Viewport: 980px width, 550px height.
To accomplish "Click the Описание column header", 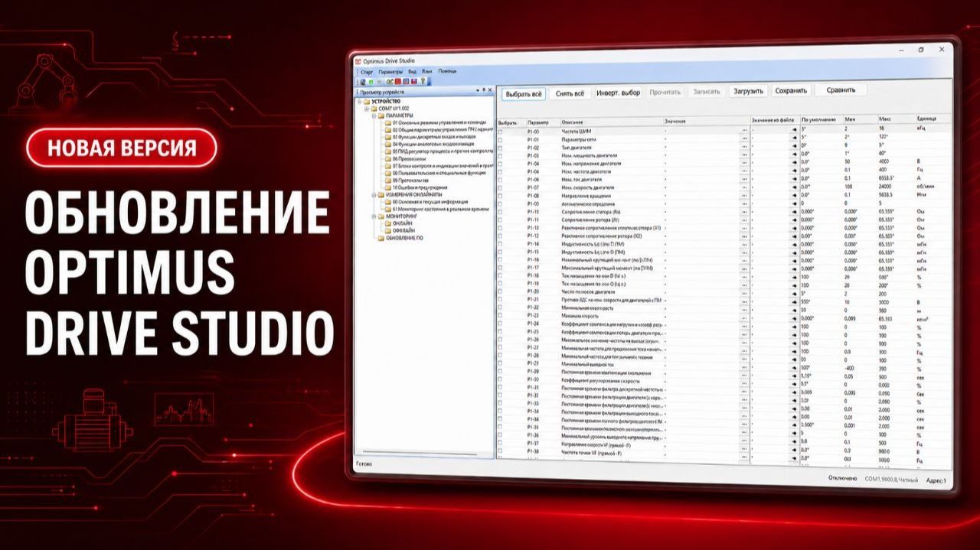I will [x=612, y=122].
